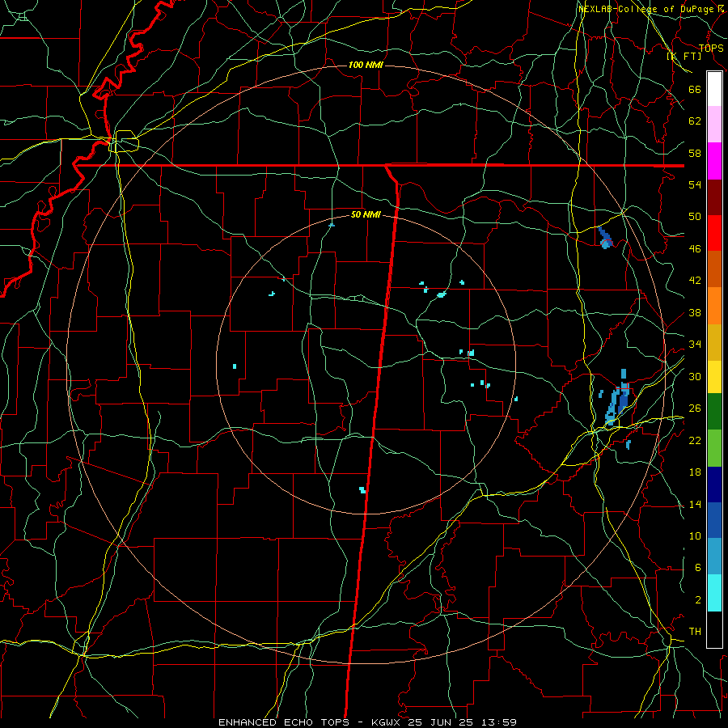The image size is (728, 728).
Task: Click the '26' legend label
Action: point(695,408)
